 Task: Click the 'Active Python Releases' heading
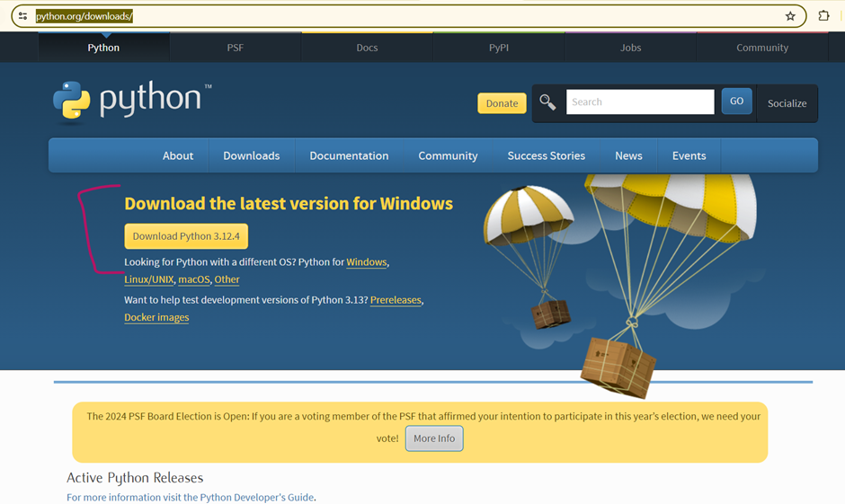pos(135,478)
